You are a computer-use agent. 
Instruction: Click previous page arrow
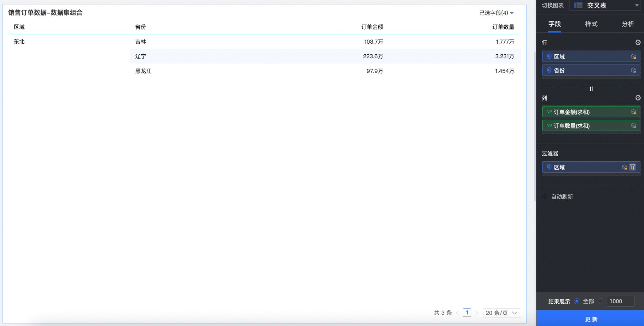pyautogui.click(x=458, y=313)
